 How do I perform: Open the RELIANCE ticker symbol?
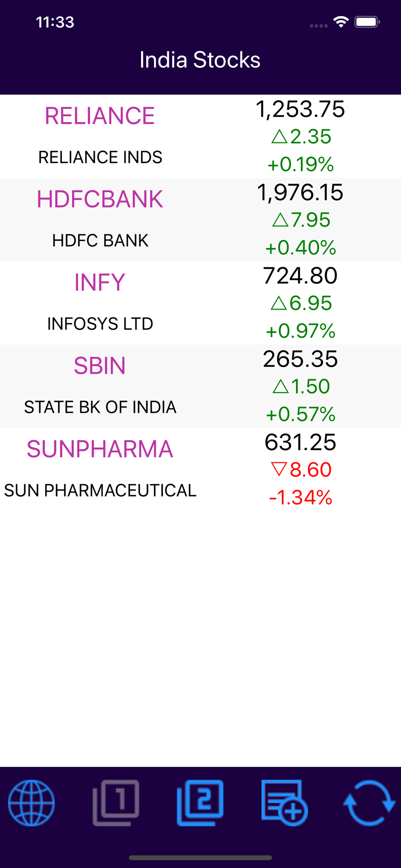pos(100,116)
